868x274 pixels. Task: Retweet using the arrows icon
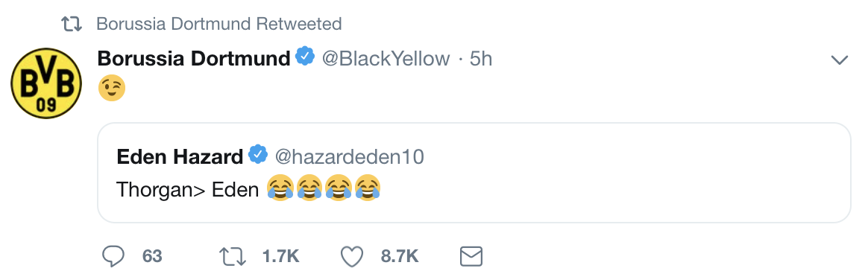pyautogui.click(x=233, y=256)
